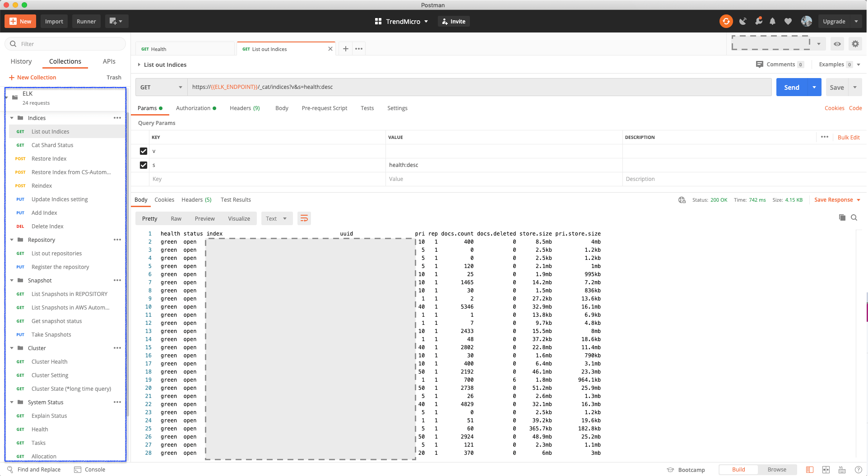Switch to the APIs tab
This screenshot has width=868, height=476.
coord(109,61)
